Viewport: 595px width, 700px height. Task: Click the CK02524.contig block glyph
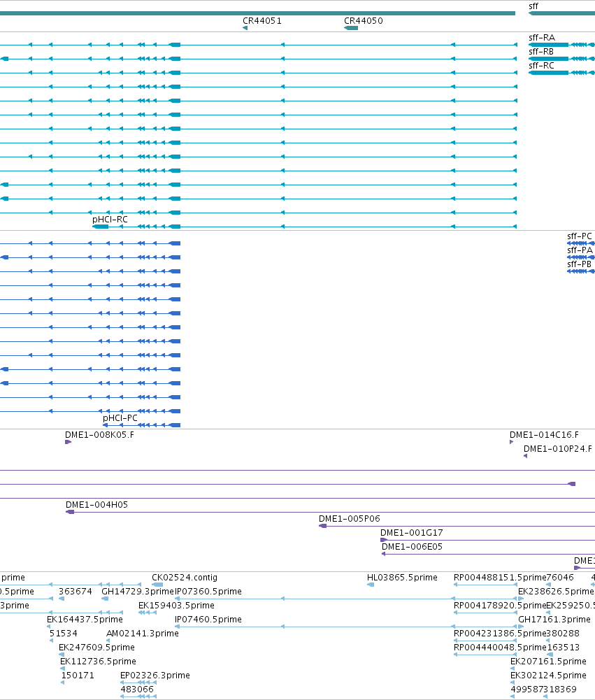(157, 585)
